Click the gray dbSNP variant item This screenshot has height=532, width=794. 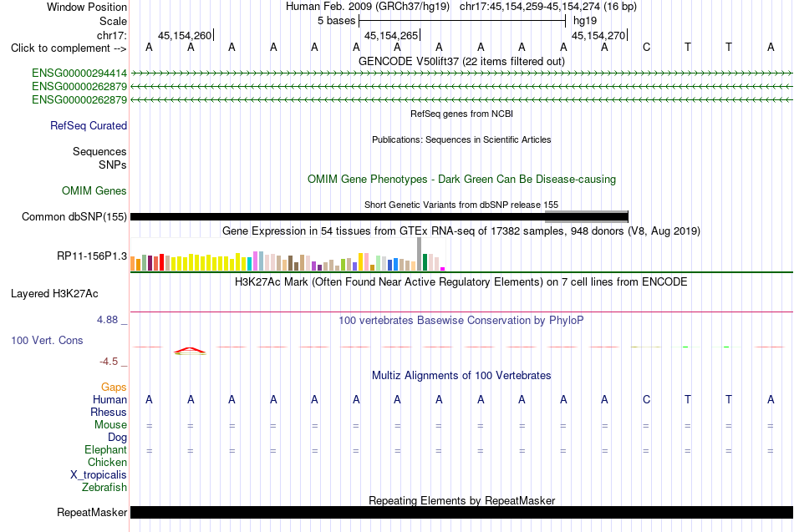tap(586, 216)
